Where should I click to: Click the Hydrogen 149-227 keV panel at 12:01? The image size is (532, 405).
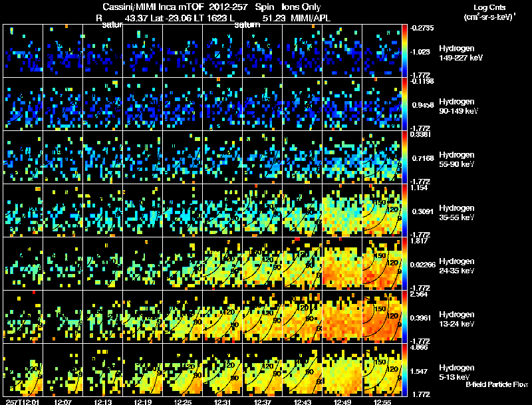coord(23,51)
